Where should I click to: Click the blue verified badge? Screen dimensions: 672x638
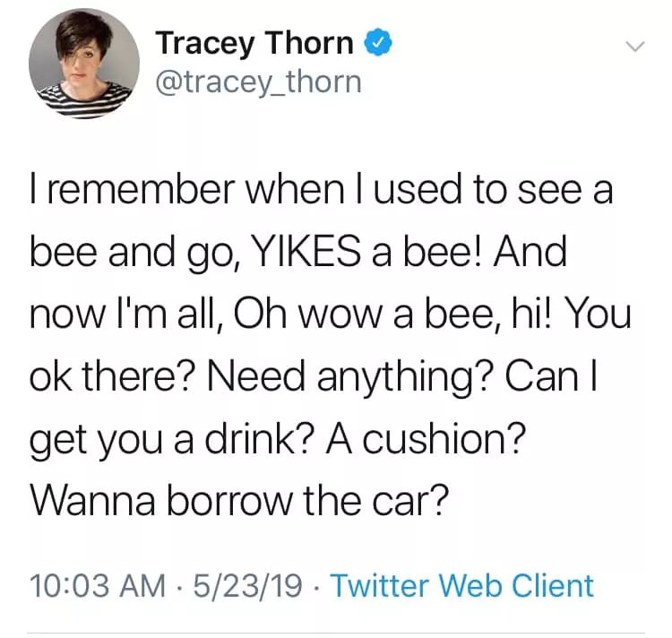379,42
